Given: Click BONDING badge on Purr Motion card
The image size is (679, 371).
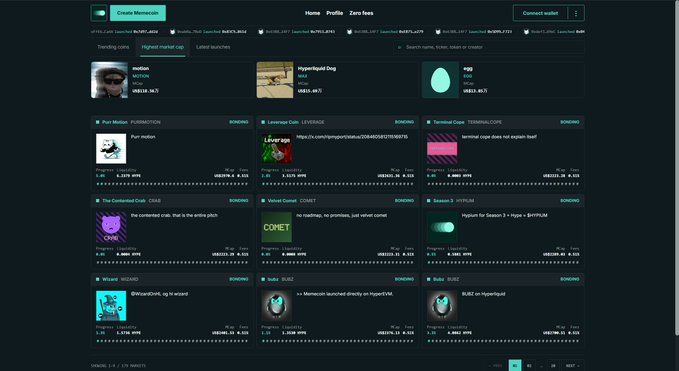Looking at the screenshot, I should point(239,122).
